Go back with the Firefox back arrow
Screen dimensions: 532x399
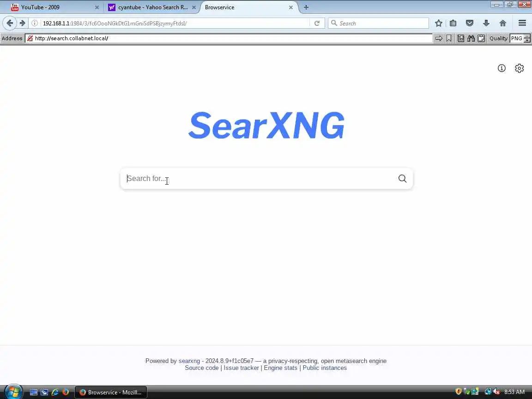10,23
